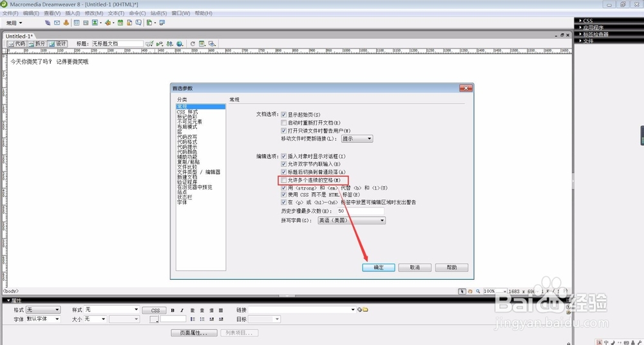
Task: Click Preview in browser globe icon
Action: 180,44
